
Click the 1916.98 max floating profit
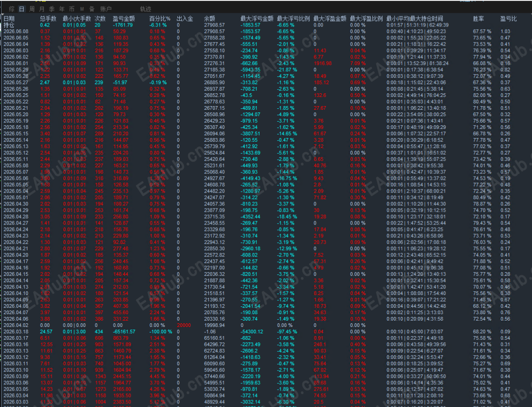pyautogui.click(x=323, y=64)
